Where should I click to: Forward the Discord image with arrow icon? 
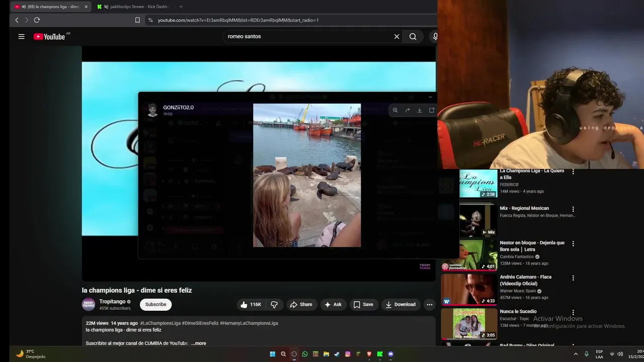408,110
